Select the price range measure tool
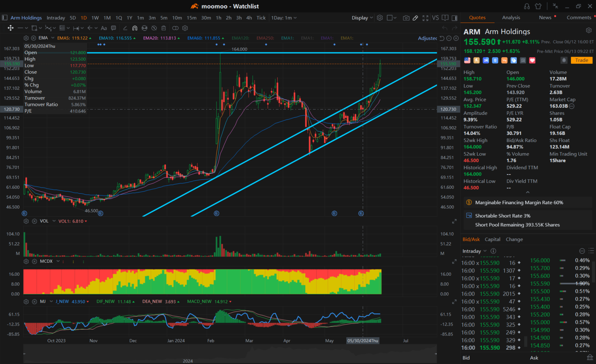This screenshot has width=596, height=364. click(76, 28)
